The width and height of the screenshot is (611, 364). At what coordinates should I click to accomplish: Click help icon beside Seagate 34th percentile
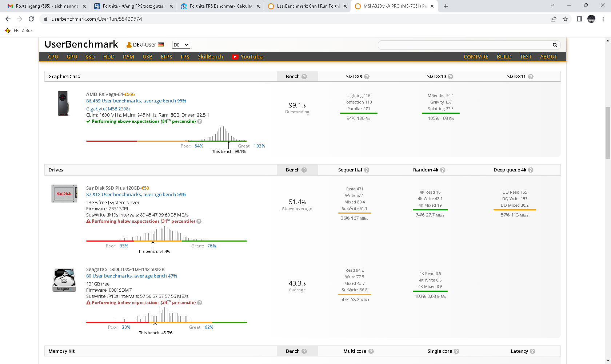point(200,303)
